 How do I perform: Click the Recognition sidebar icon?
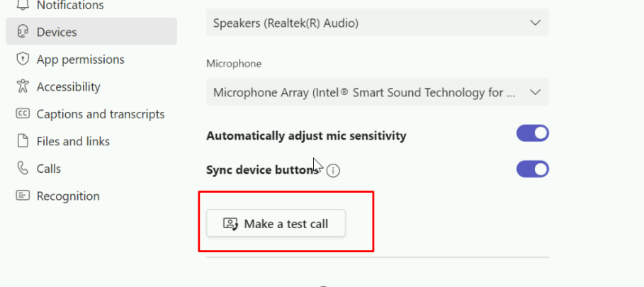23,196
